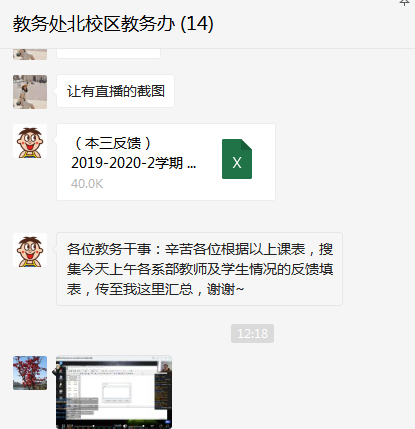Screen dimensions: 415x429
Task: Click the partially visible avatar below the title
Action: click(x=30, y=54)
